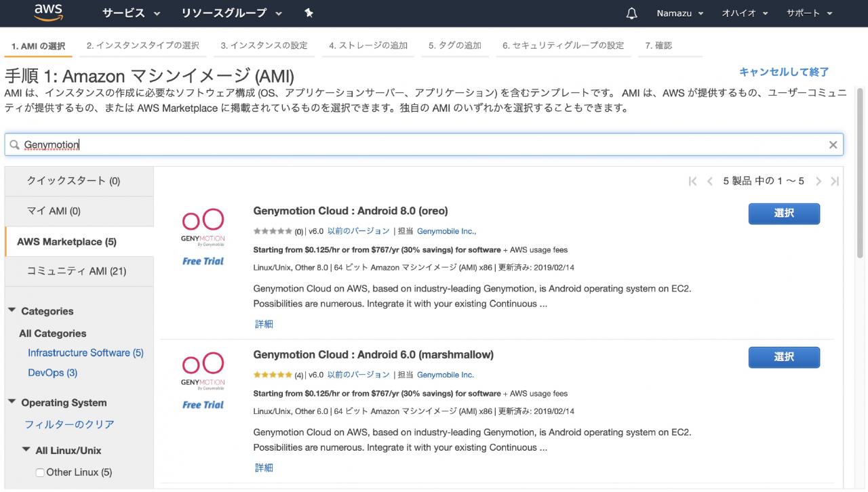Filter by DevOps (3) category
The height and width of the screenshot is (492, 868).
(52, 373)
